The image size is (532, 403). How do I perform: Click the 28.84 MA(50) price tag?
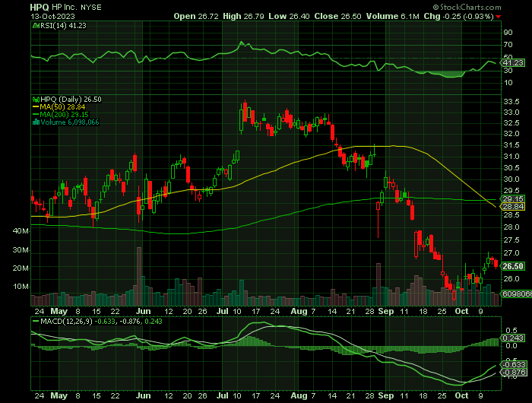click(513, 207)
